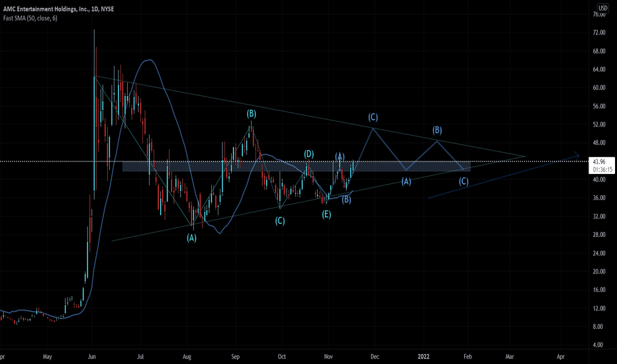
Task: Click the 48.00 price axis label
Action: (x=599, y=143)
